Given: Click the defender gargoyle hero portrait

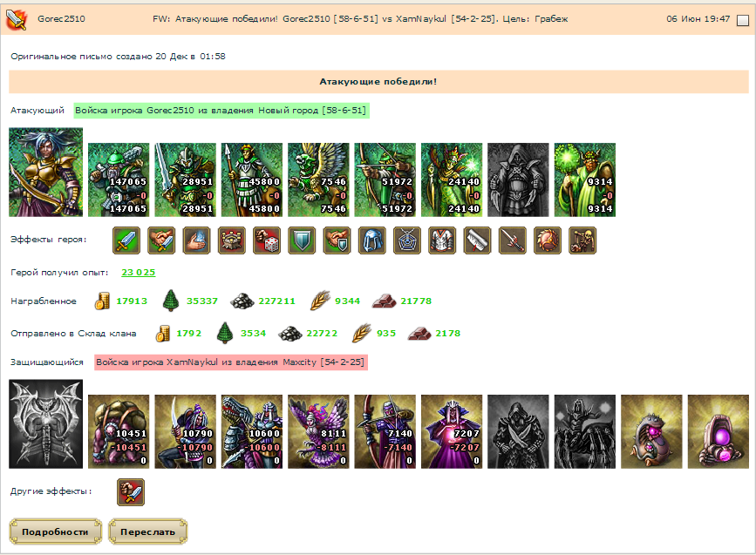Looking at the screenshot, I should click(x=46, y=424).
